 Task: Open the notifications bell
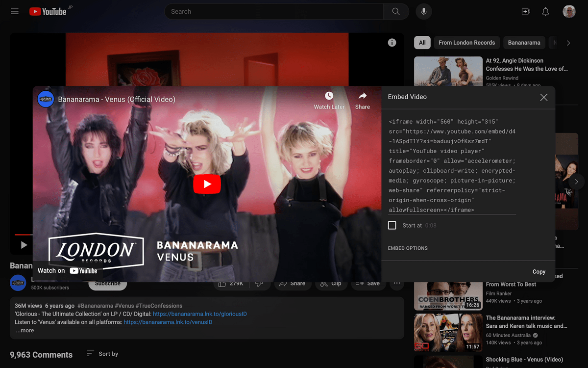[545, 11]
